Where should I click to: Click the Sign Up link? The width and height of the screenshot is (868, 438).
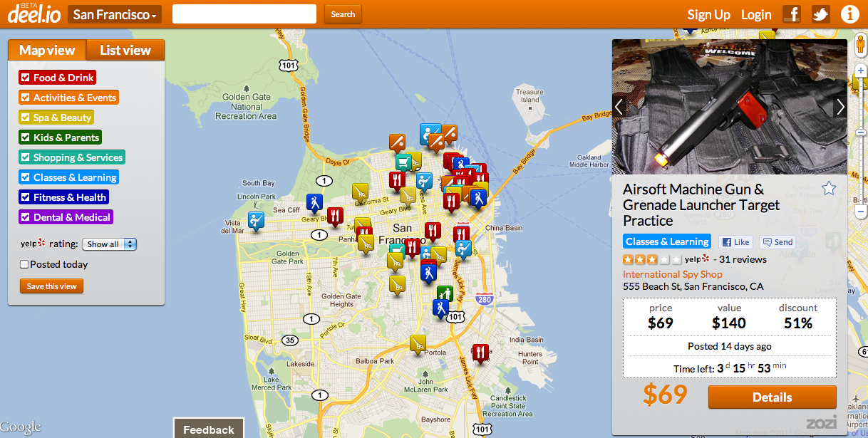coord(708,14)
